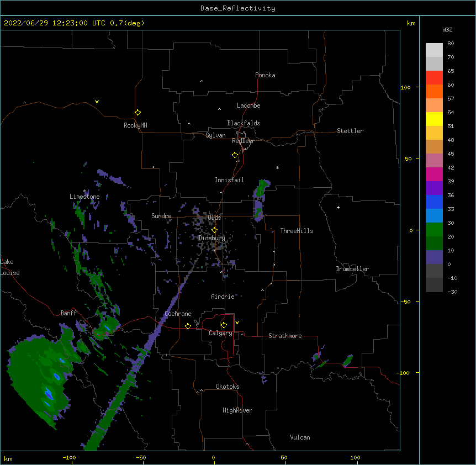Viewport: 476px width, 465px height.
Task: Click the yellow diamond marker above RockyMH
Action: point(137,113)
